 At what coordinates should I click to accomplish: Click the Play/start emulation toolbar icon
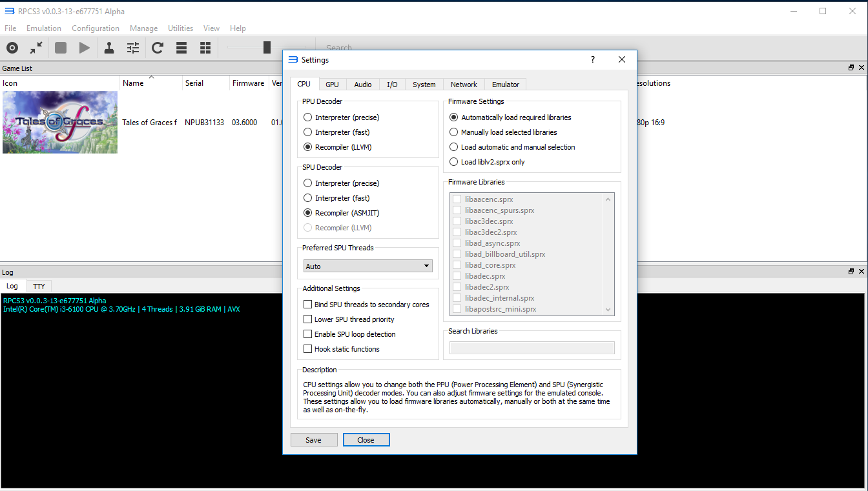[85, 48]
